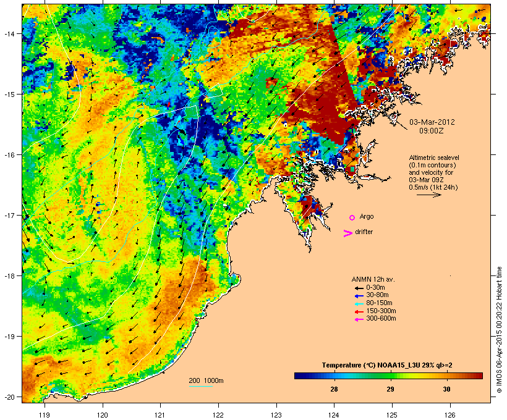The height and width of the screenshot is (420, 507).
Task: Click the black 0-30m arrow symbol
Action: [359, 288]
